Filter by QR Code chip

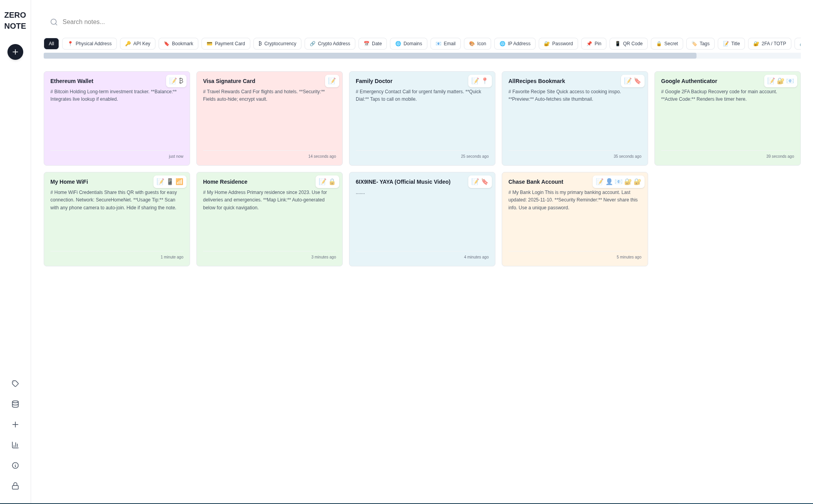coord(628,44)
